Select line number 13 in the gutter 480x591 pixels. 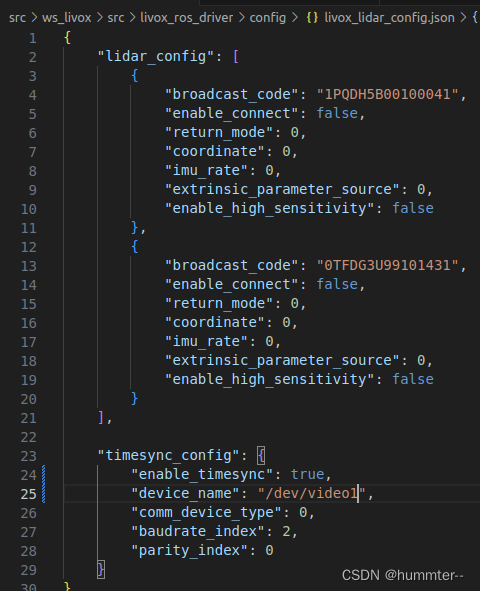(x=29, y=266)
